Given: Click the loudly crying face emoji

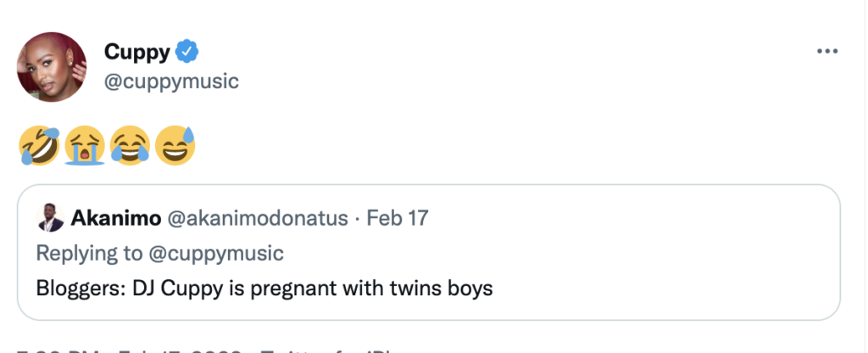Looking at the screenshot, I should 84,147.
